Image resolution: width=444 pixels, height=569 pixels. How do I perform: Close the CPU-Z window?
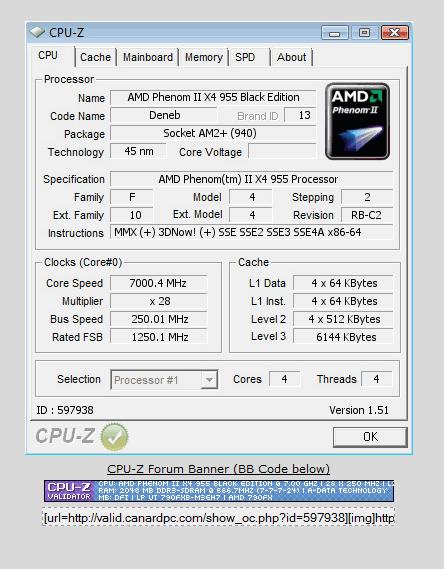395,33
